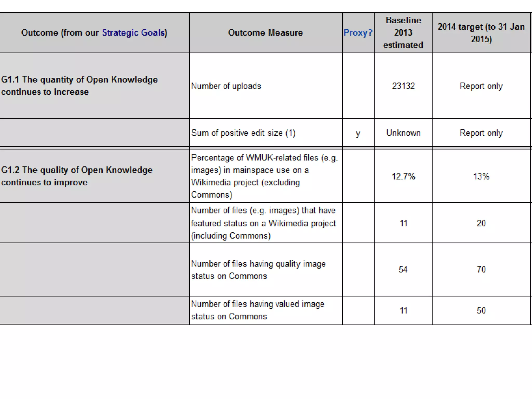Select Sum of positive edit size cell
The height and width of the screenshot is (399, 532).
tap(243, 133)
